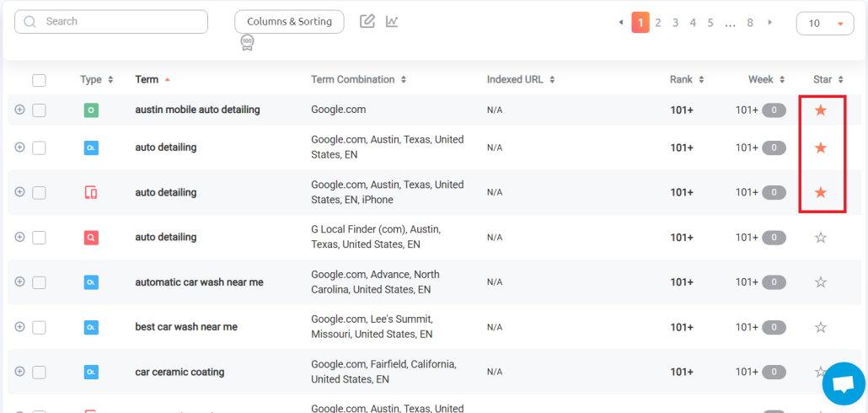This screenshot has height=413, width=868.
Task: Check the auto detailing iPhone row checkbox
Action: [x=39, y=193]
